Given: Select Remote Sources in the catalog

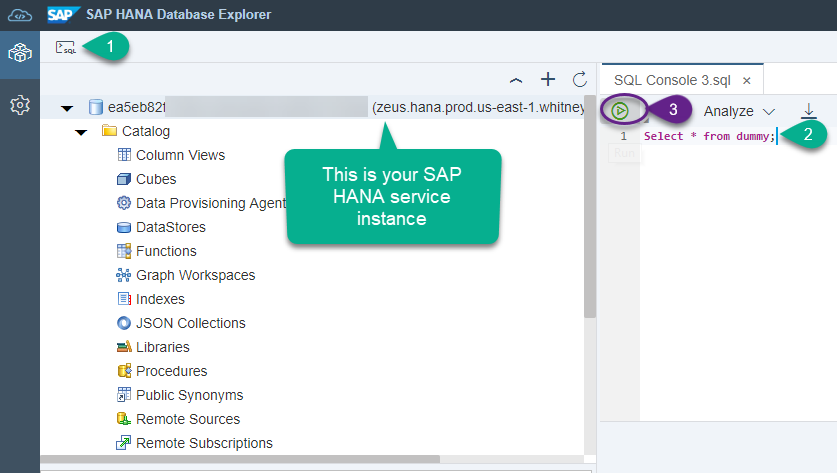Looking at the screenshot, I should coord(188,420).
